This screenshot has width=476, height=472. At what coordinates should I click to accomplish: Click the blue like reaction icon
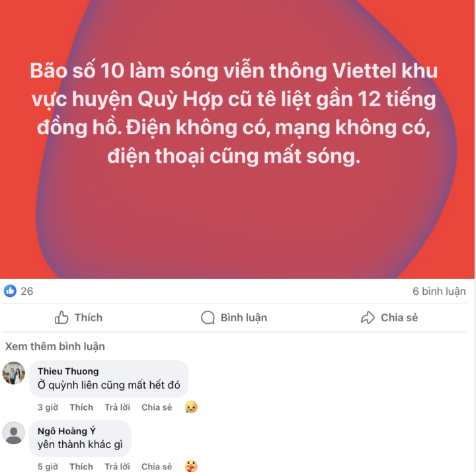click(10, 291)
